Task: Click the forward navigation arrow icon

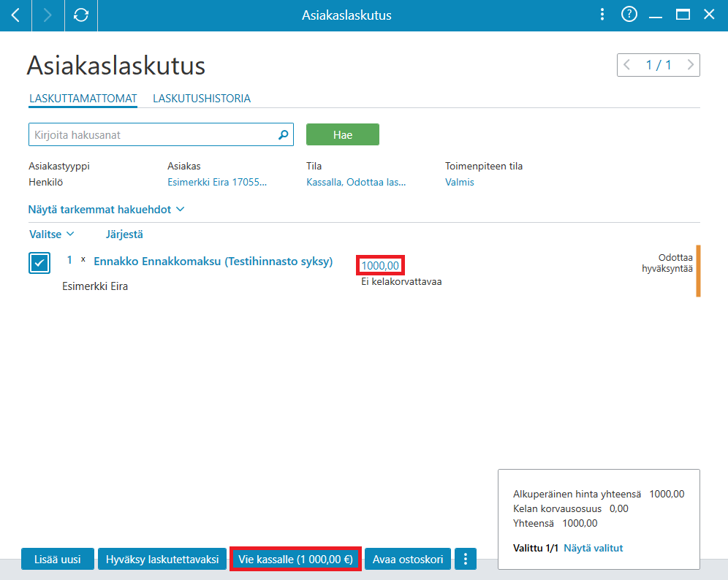Action: pyautogui.click(x=48, y=15)
